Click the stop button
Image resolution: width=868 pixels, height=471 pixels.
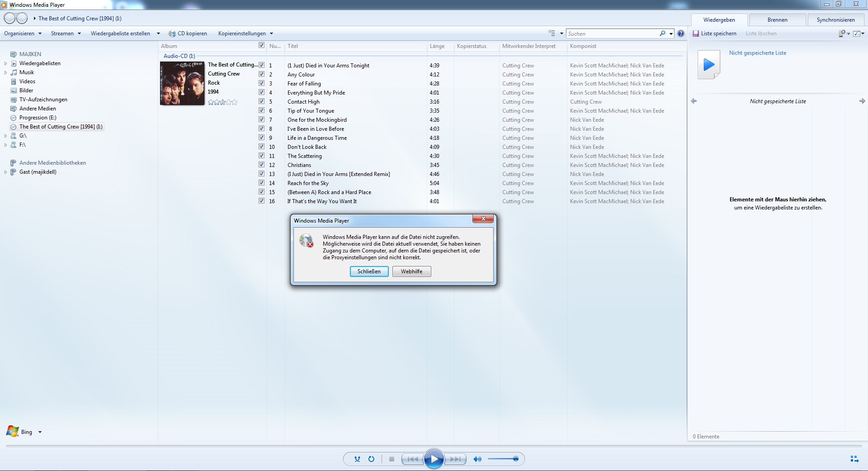392,459
